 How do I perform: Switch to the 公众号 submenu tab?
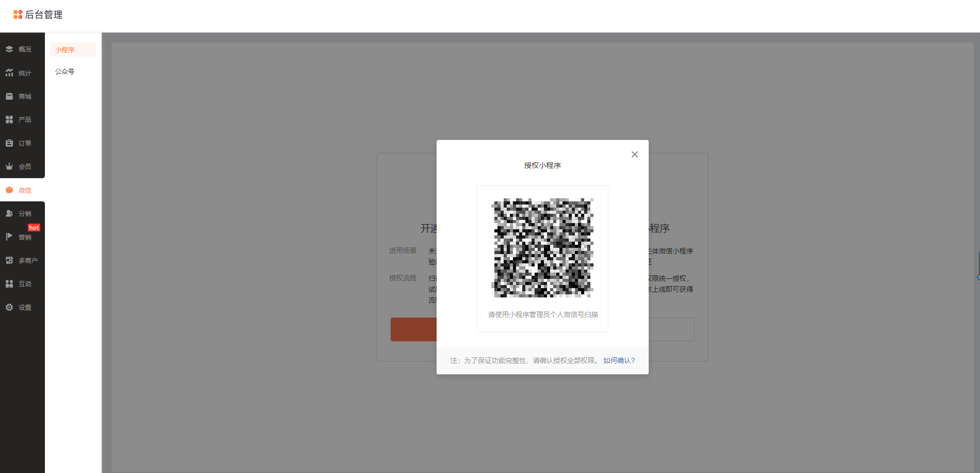(65, 72)
